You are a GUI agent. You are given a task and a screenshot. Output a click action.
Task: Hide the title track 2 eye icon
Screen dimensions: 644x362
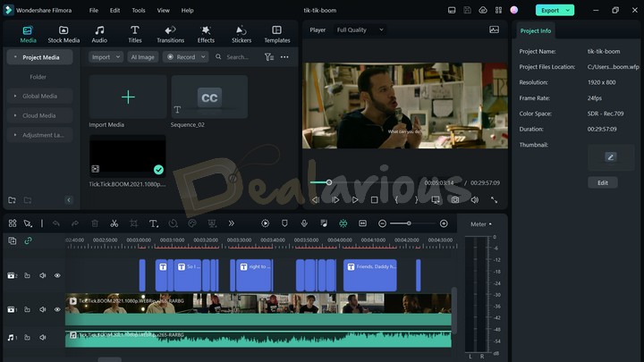[57, 275]
